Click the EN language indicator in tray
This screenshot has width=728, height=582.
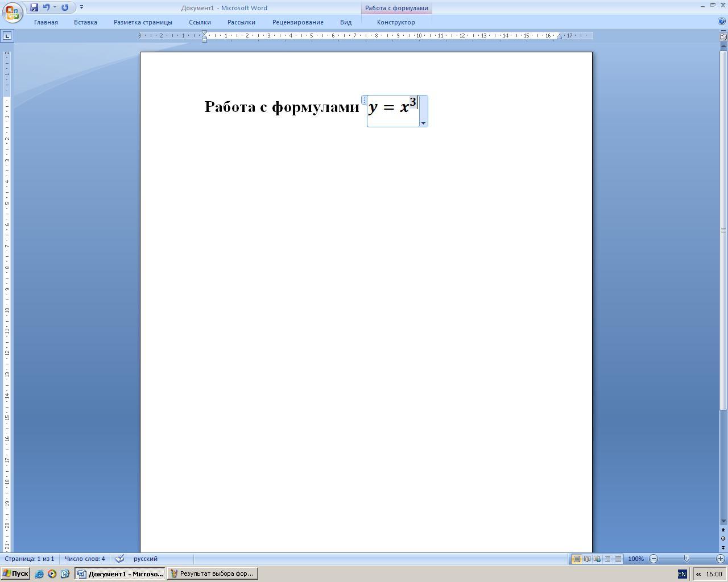[x=682, y=574]
